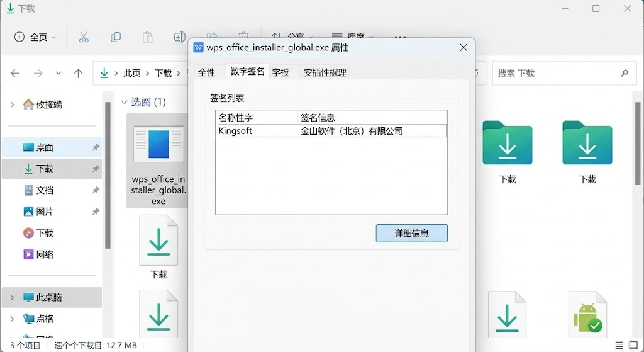Select 网络 video item in sidebar

52,254
